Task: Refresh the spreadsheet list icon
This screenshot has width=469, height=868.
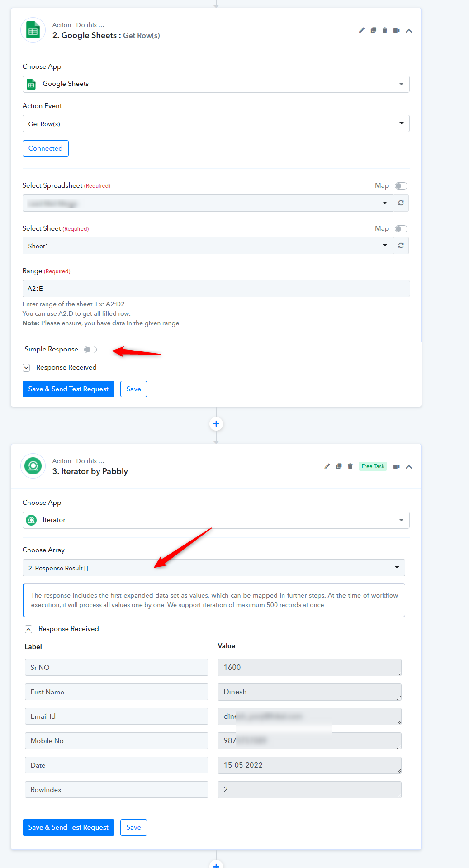Action: pyautogui.click(x=401, y=203)
